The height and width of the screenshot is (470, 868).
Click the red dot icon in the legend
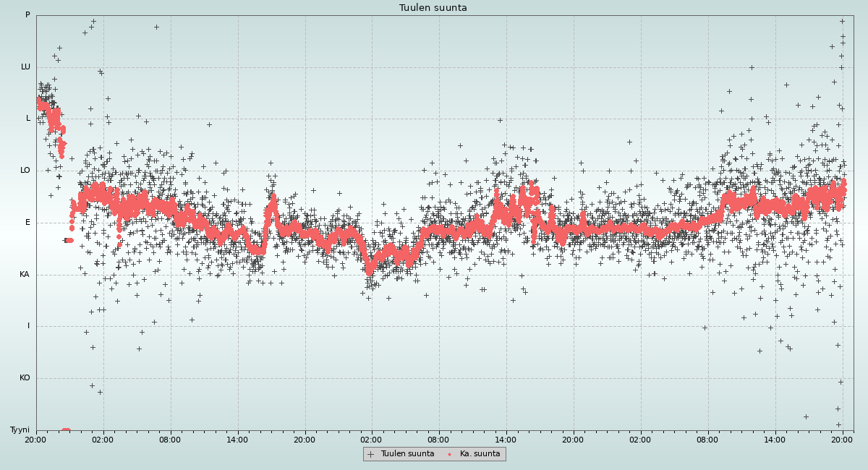pos(449,454)
